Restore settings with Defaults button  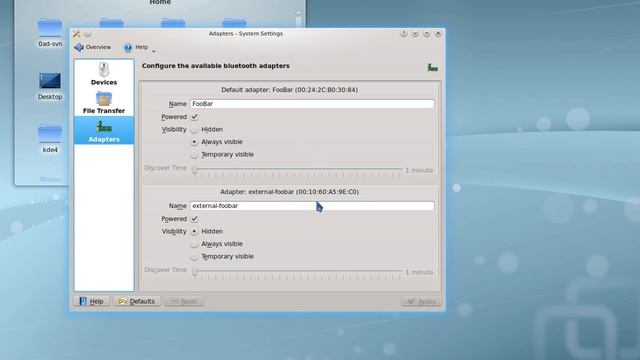(137, 301)
